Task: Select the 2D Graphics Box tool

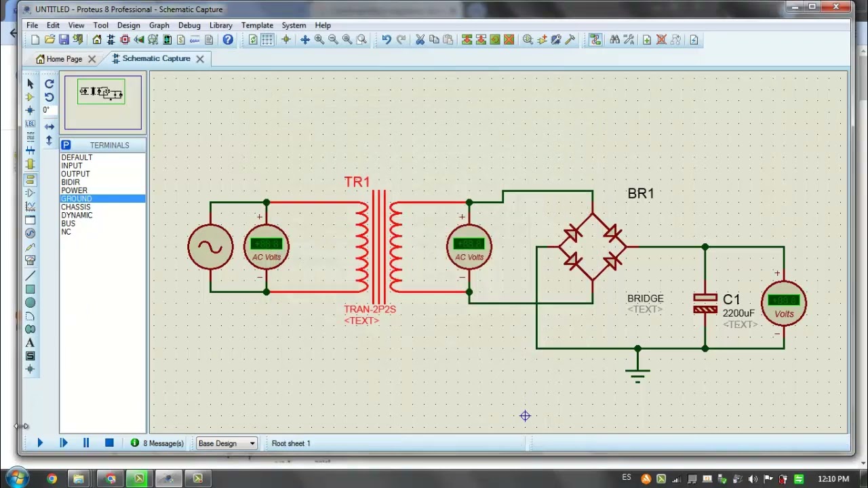Action: pyautogui.click(x=30, y=289)
